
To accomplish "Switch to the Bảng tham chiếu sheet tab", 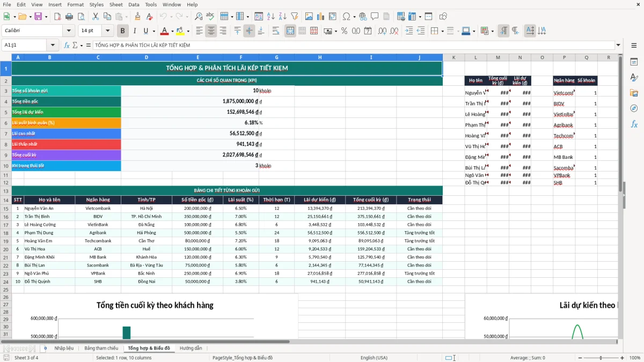I will [101, 349].
